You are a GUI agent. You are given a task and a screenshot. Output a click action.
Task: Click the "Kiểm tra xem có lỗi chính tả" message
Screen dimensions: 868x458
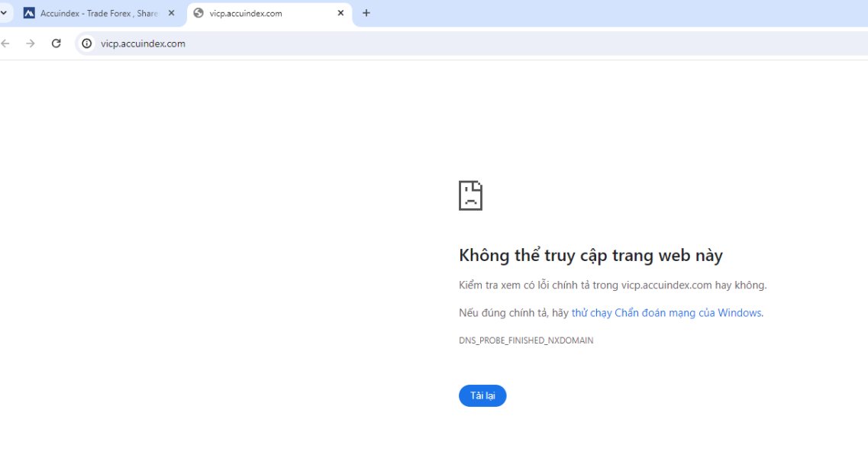pyautogui.click(x=613, y=285)
